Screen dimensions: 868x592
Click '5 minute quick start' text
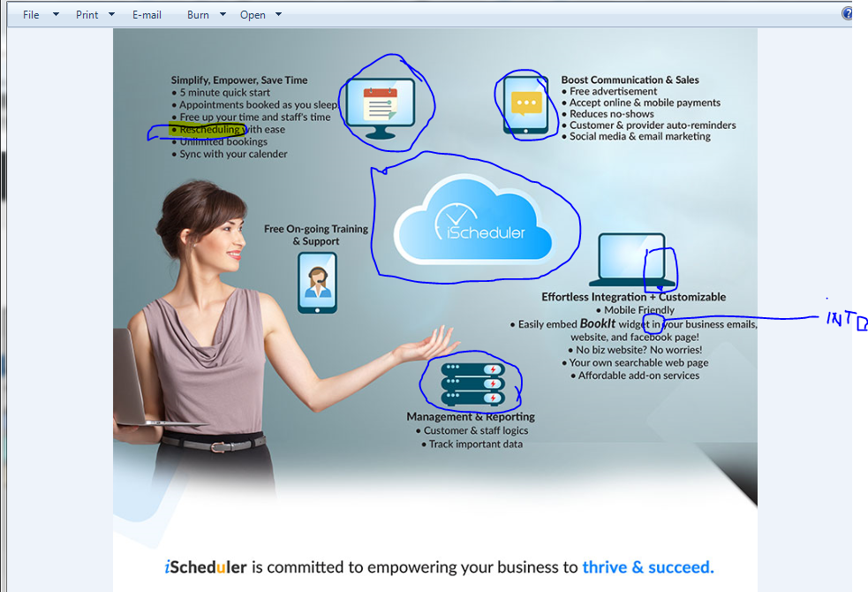tap(225, 93)
